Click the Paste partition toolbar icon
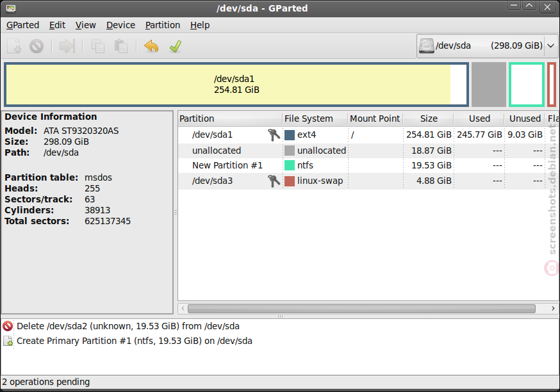The height and width of the screenshot is (392, 560). [x=120, y=46]
